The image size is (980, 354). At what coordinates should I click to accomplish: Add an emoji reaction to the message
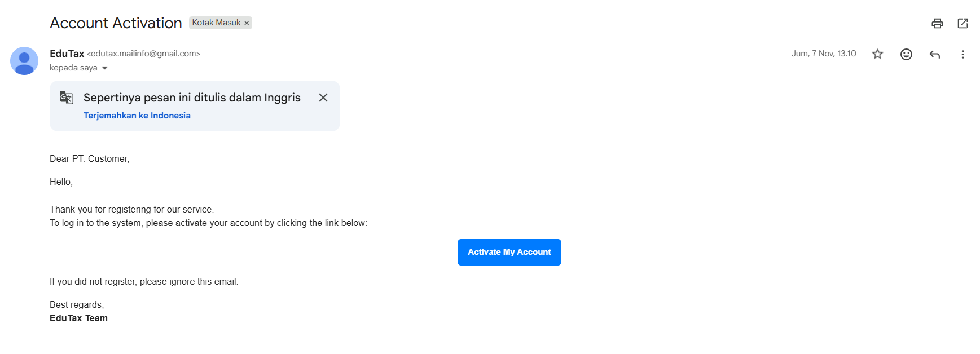pyautogui.click(x=906, y=54)
